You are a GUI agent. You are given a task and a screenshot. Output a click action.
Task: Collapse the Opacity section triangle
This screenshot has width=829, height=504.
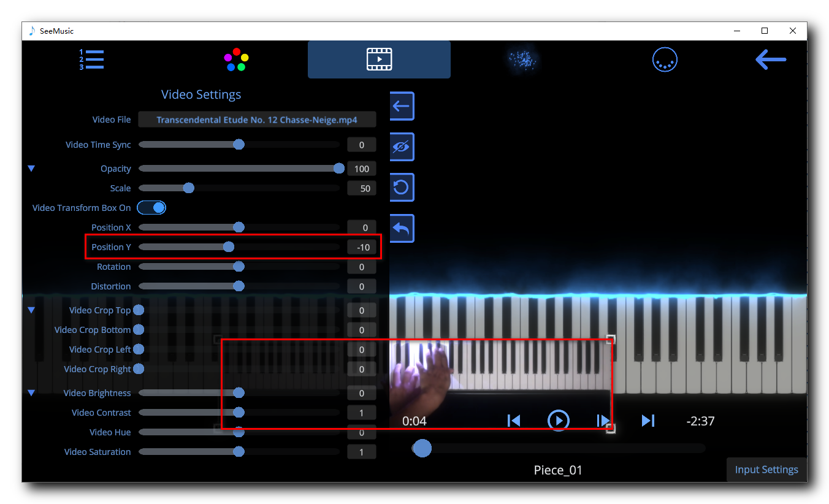coord(31,169)
